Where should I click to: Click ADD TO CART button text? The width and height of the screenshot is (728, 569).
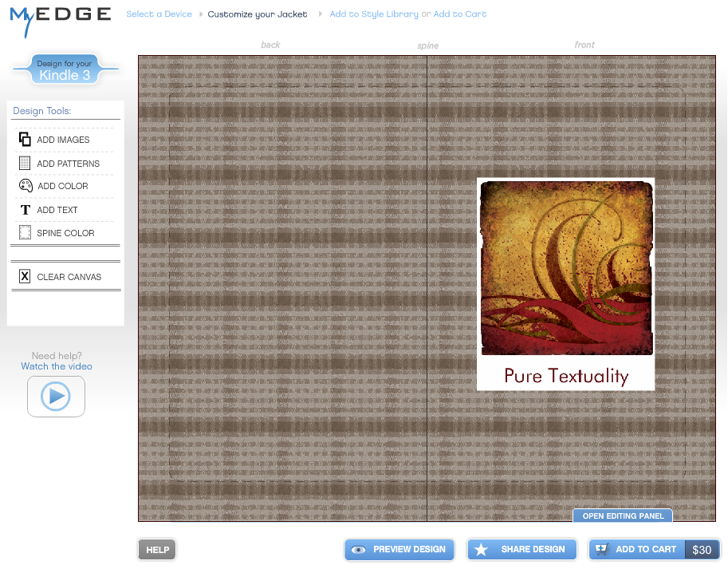tap(646, 550)
